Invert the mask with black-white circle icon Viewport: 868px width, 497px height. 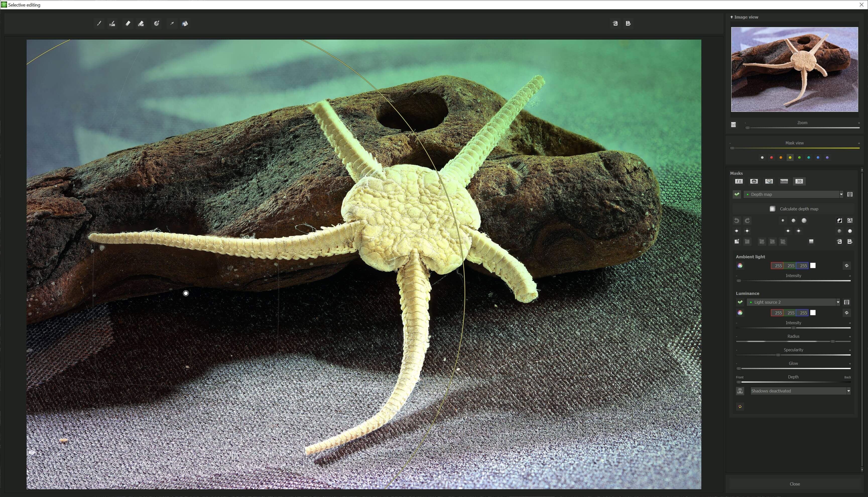point(839,220)
